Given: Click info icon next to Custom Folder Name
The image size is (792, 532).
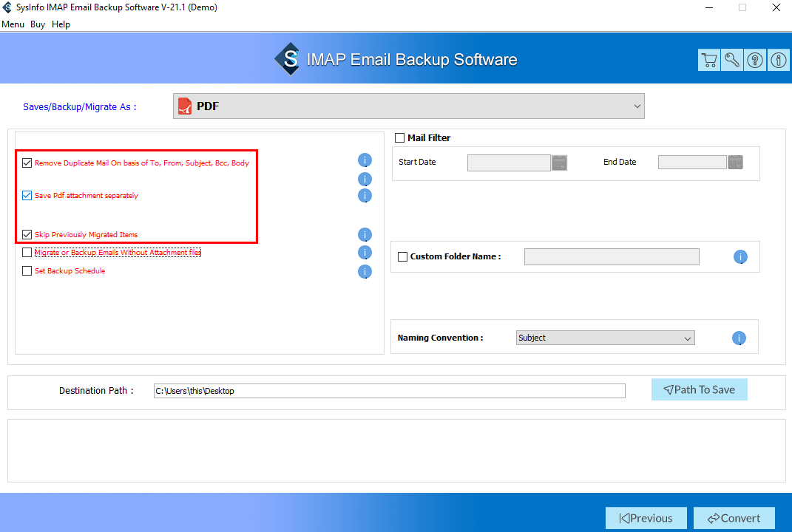Looking at the screenshot, I should coord(740,257).
